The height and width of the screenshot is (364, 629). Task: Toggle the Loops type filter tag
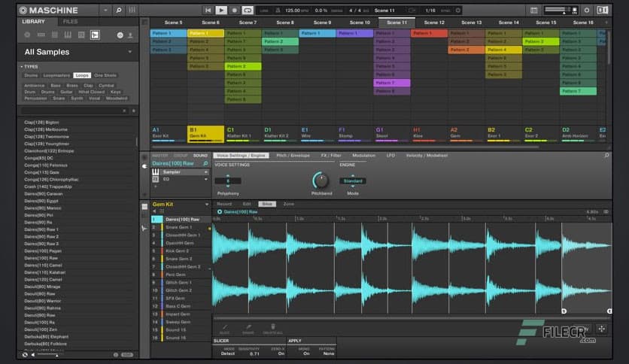[82, 75]
